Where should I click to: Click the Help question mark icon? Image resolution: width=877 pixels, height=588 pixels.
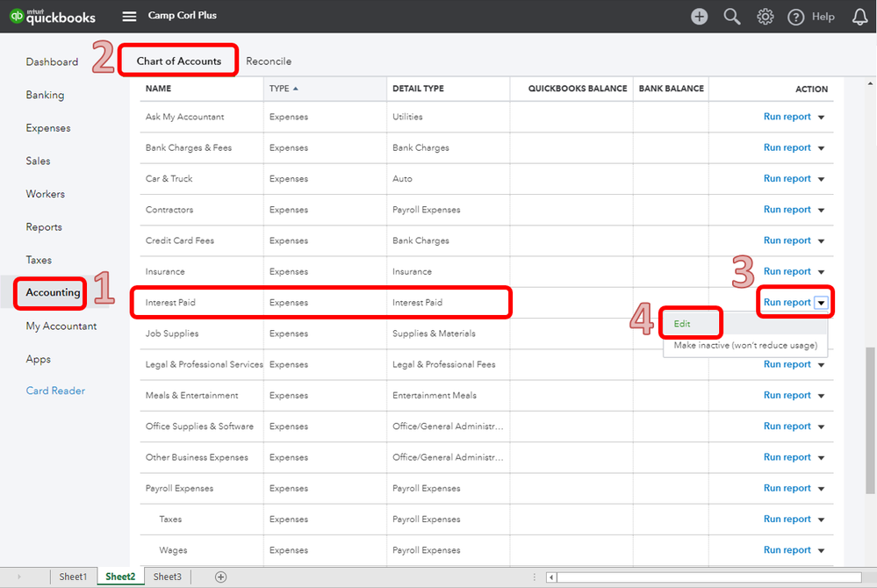click(795, 18)
